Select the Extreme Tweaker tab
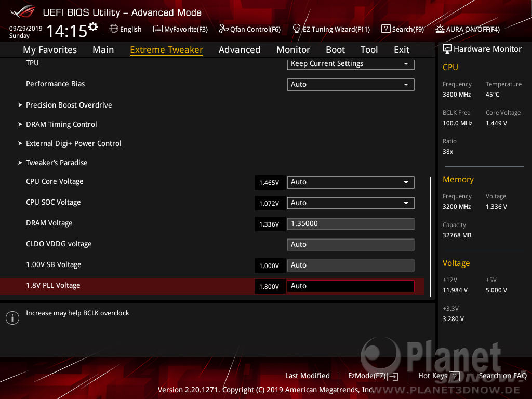 167,50
